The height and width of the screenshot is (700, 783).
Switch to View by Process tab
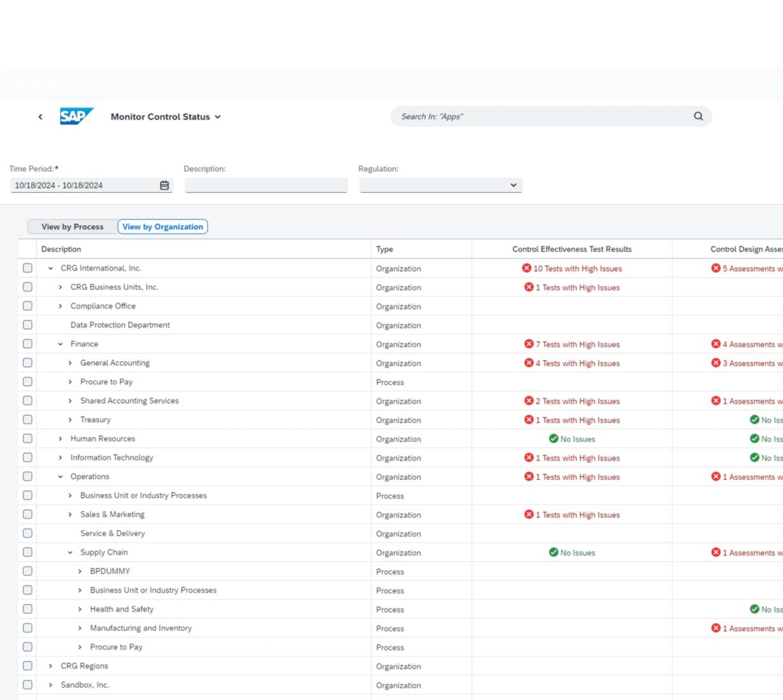pos(72,227)
